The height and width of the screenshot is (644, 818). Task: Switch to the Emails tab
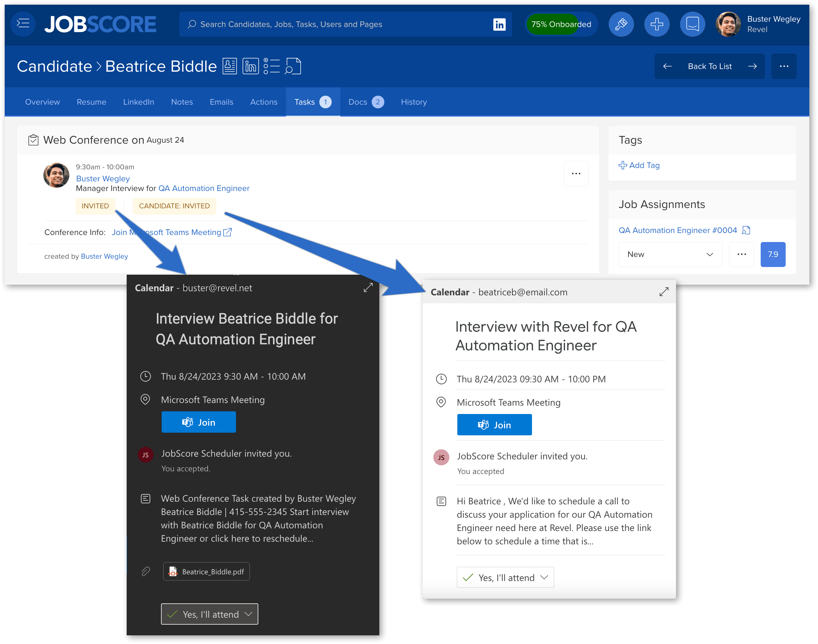pyautogui.click(x=222, y=102)
